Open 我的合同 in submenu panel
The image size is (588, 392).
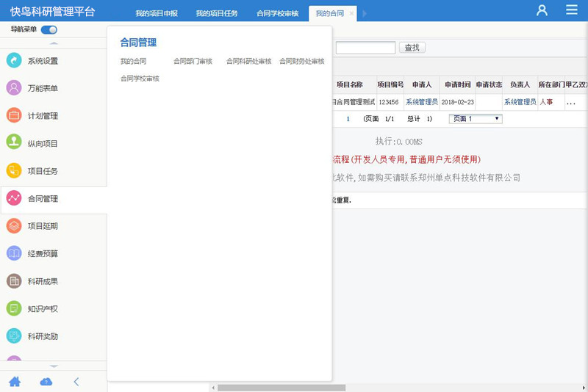pyautogui.click(x=133, y=61)
